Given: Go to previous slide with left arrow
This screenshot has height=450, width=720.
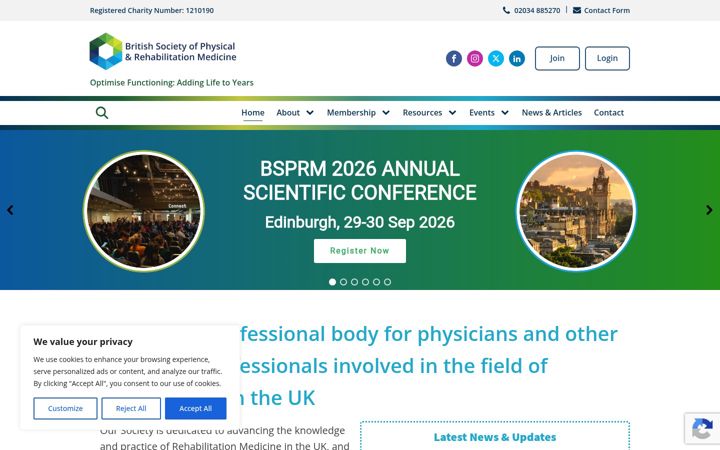Looking at the screenshot, I should (x=10, y=210).
